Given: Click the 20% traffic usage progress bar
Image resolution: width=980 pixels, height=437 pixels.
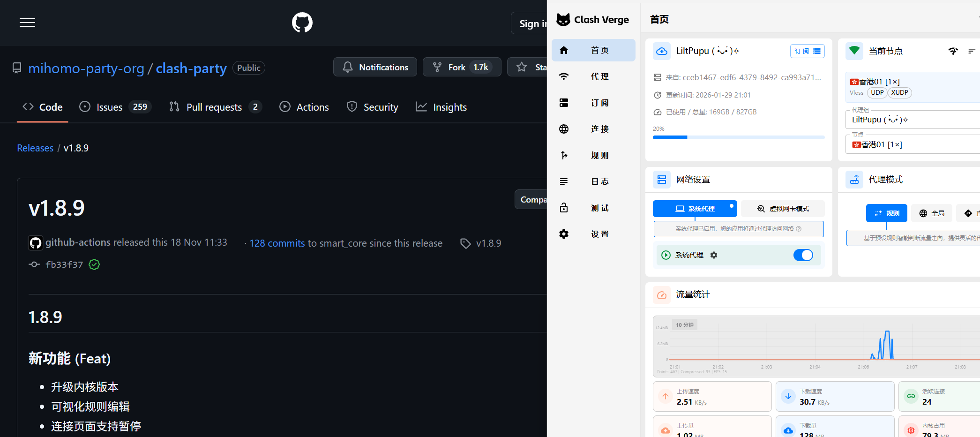Looking at the screenshot, I should click(x=738, y=137).
